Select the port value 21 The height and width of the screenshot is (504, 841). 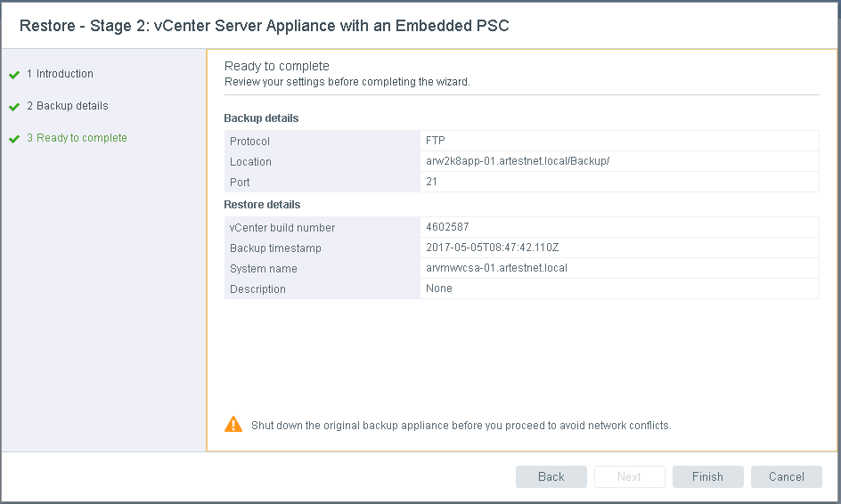click(431, 182)
